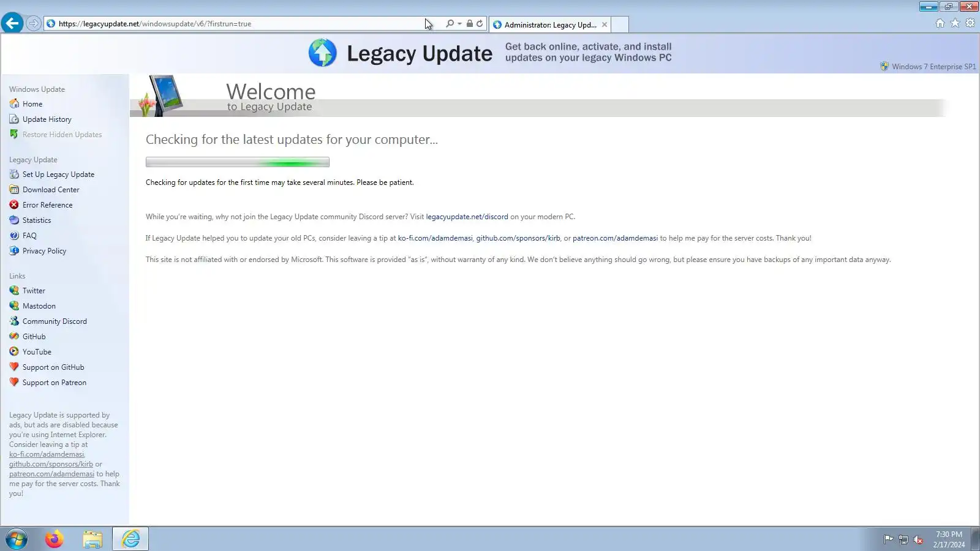Click the GitHub icon in Links
The height and width of the screenshot is (551, 980).
pyautogui.click(x=14, y=336)
